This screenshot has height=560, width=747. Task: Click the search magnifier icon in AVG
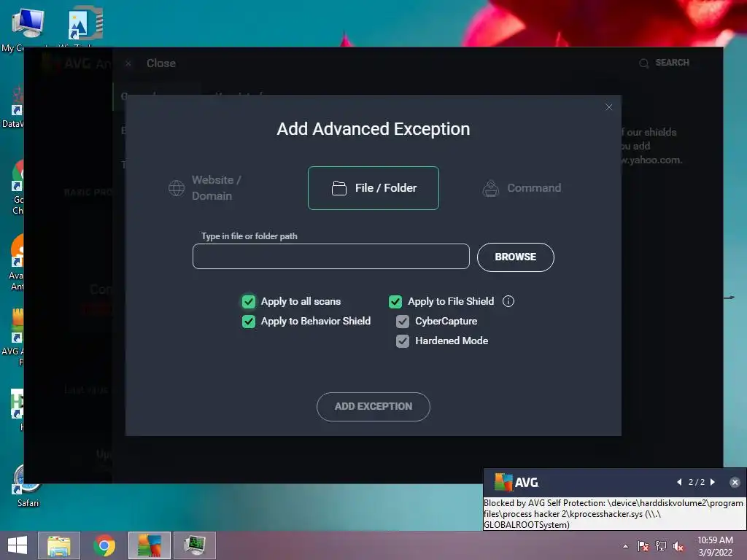coord(643,63)
